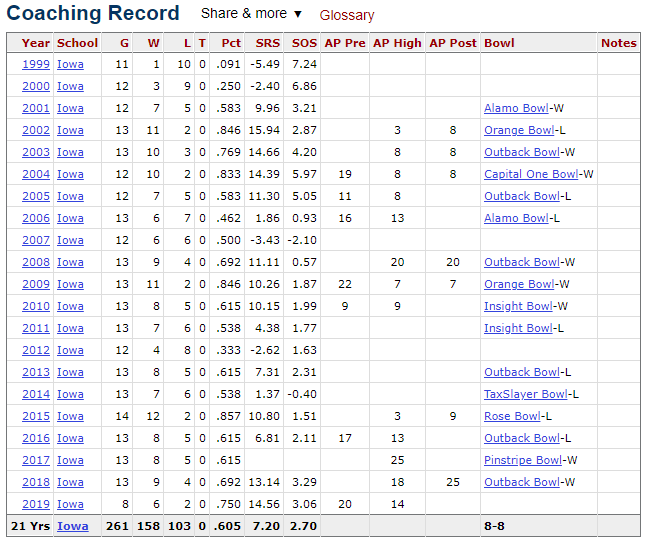Viewport: 648px width, 542px height.
Task: Open the 2012 season link
Action: pos(36,350)
